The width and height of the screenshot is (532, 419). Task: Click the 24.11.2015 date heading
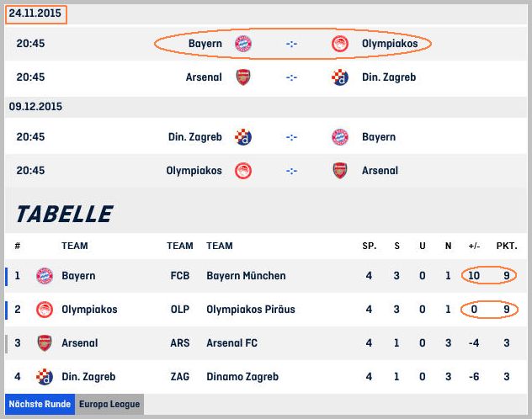coord(35,13)
